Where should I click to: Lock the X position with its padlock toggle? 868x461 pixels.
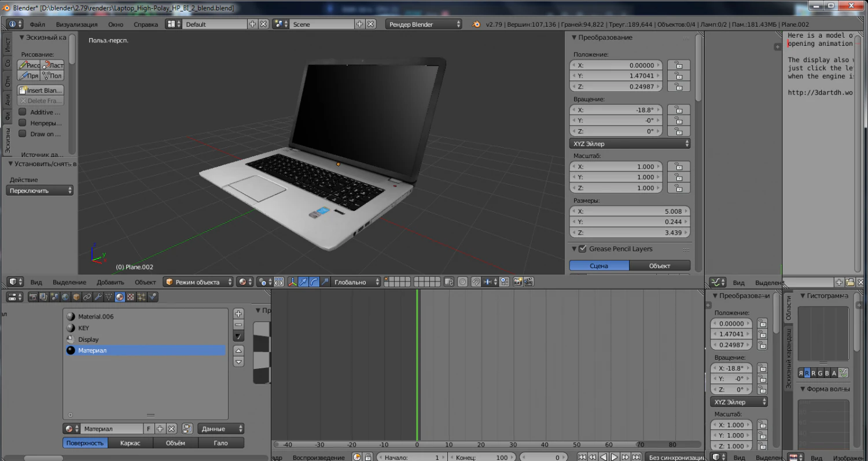[x=678, y=65]
